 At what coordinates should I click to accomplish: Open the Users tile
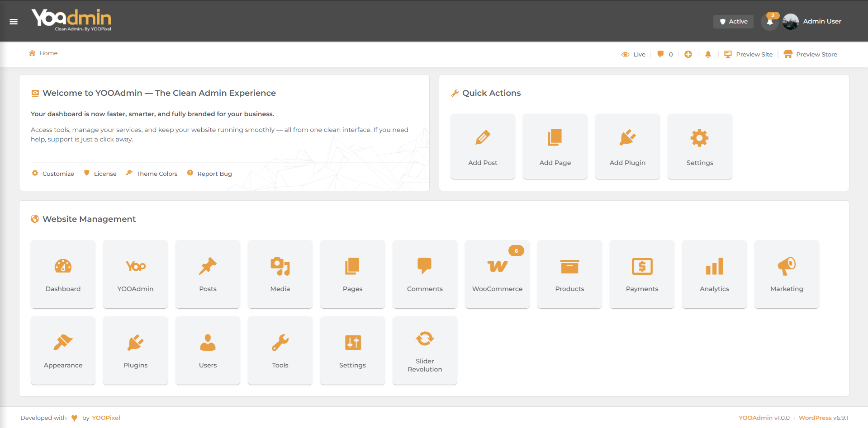point(208,351)
